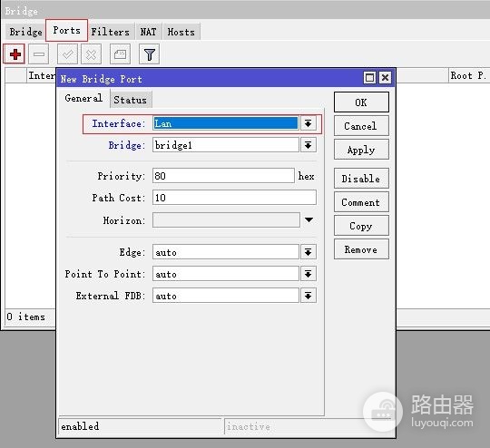Click the red plus add button
490x448 pixels.
click(15, 54)
